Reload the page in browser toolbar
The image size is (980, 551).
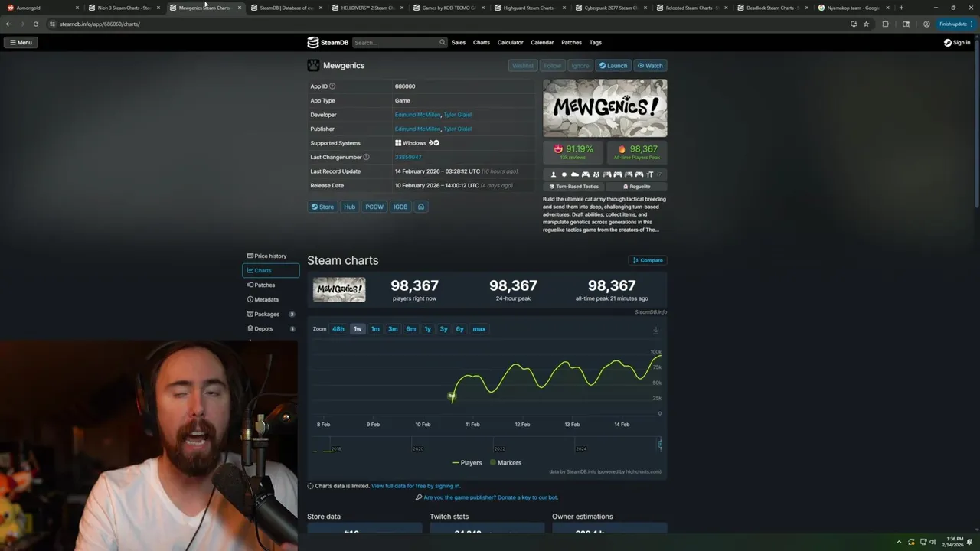35,24
